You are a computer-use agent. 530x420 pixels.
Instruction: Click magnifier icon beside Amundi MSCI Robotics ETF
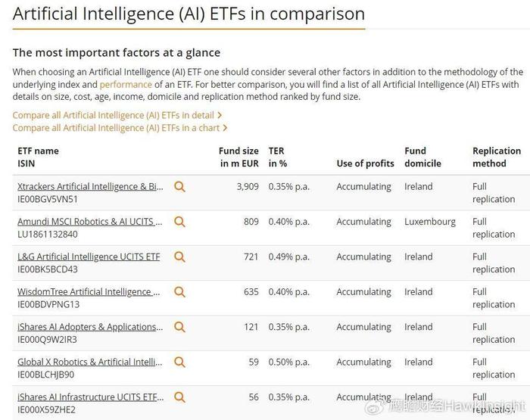[179, 222]
